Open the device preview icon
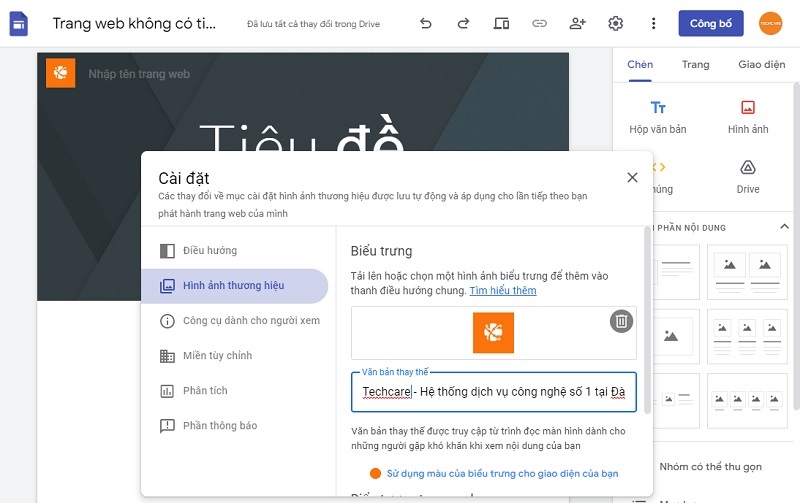Screen dimensions: 800x503 [501, 23]
